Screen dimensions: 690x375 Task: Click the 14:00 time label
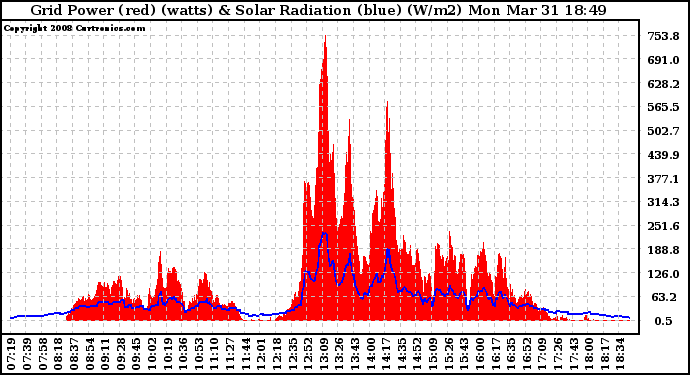tap(371, 354)
